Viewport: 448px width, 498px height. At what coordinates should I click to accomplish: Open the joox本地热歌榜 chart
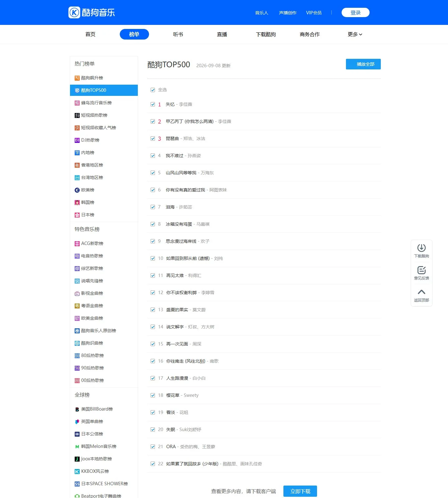pos(96,459)
